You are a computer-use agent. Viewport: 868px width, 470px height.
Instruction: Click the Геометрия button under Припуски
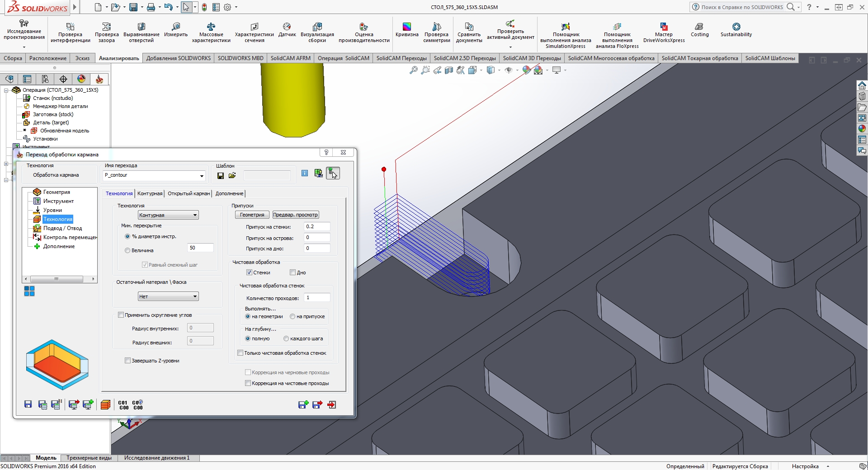pyautogui.click(x=252, y=215)
